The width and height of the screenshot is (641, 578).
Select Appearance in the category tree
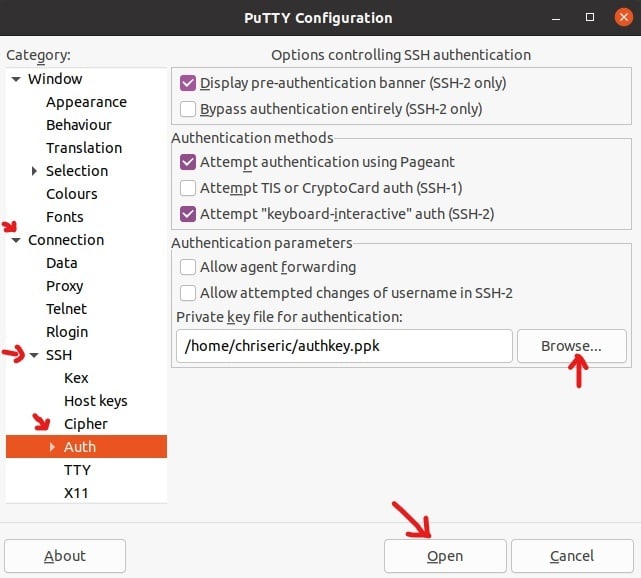(x=86, y=102)
